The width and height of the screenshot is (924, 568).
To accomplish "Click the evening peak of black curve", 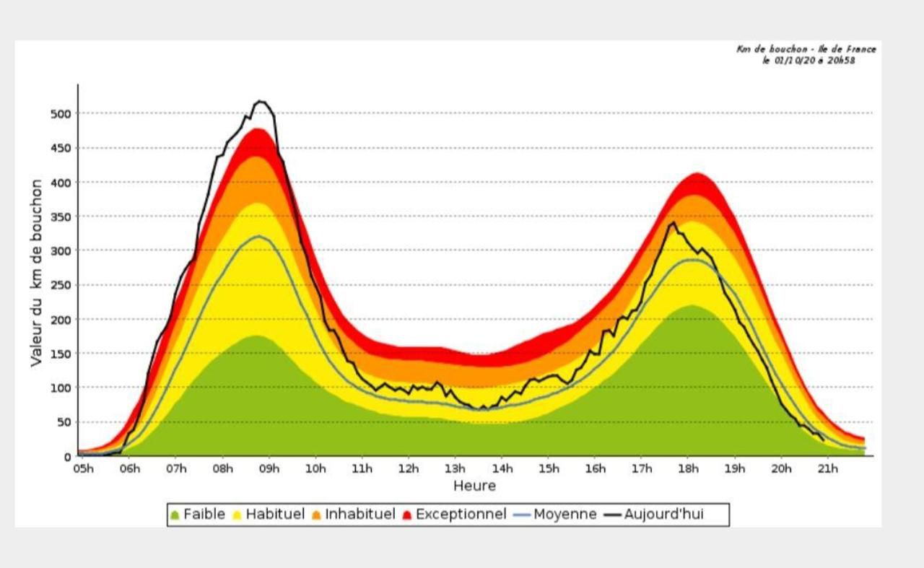I will tap(673, 223).
